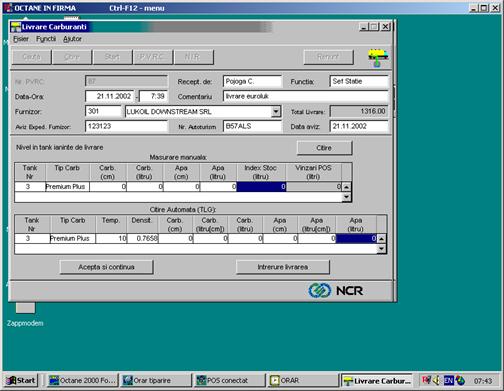Click the Comentariu input field

[x=305, y=97]
